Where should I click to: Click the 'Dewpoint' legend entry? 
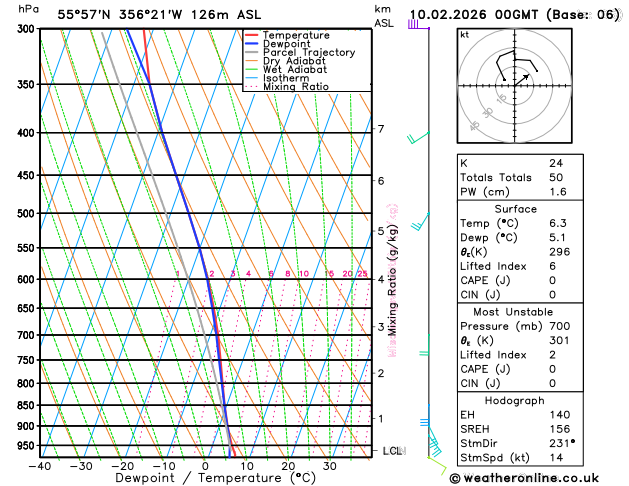tap(278, 44)
